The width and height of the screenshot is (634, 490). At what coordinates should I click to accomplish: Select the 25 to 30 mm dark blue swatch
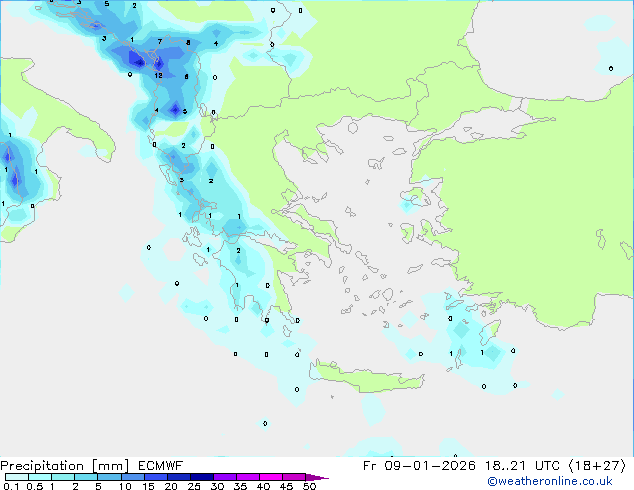click(x=202, y=477)
